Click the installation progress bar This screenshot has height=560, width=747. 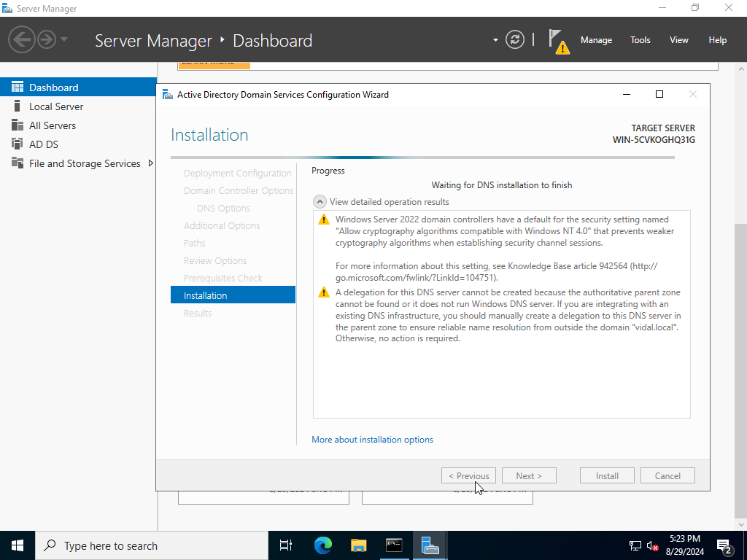point(422,157)
